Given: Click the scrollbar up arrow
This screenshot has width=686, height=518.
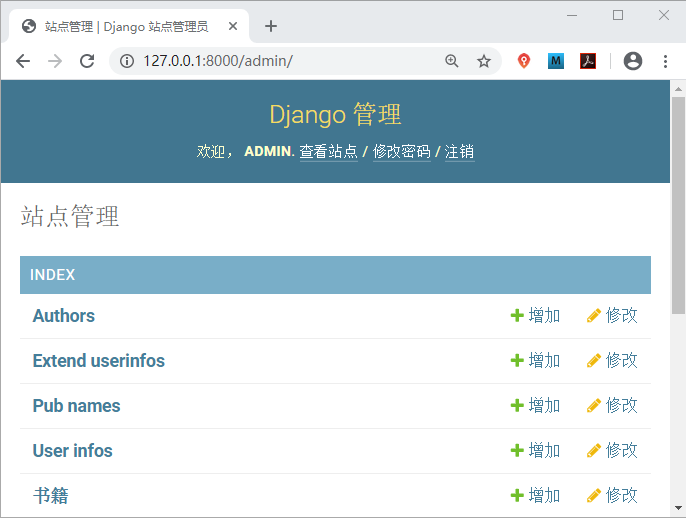Looking at the screenshot, I should click(x=678, y=89).
